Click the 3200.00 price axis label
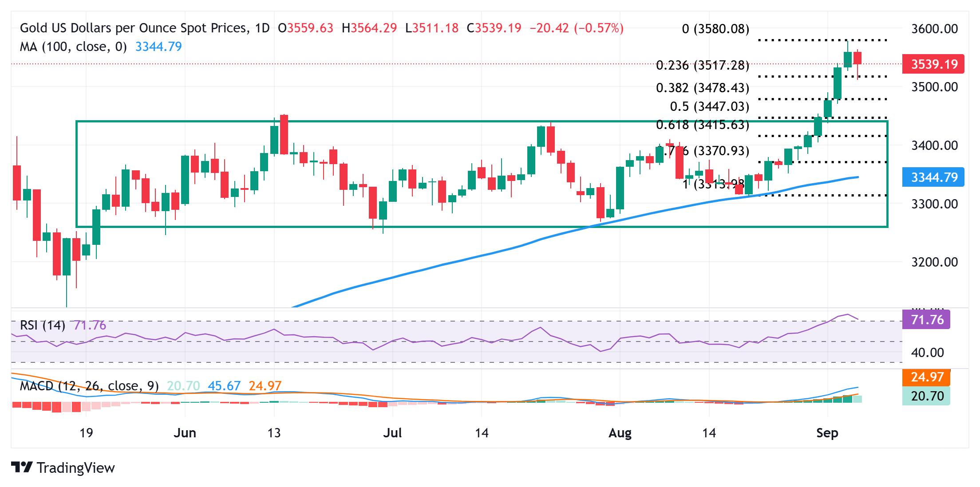 (x=934, y=262)
